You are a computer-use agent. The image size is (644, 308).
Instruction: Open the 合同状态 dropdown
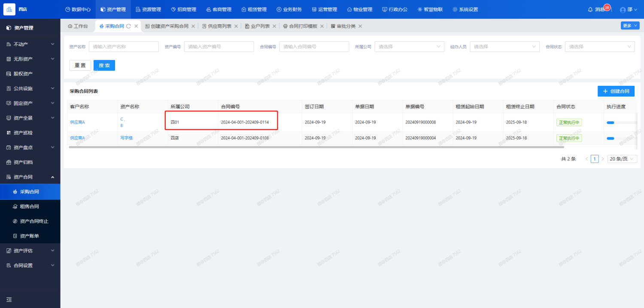(600, 47)
